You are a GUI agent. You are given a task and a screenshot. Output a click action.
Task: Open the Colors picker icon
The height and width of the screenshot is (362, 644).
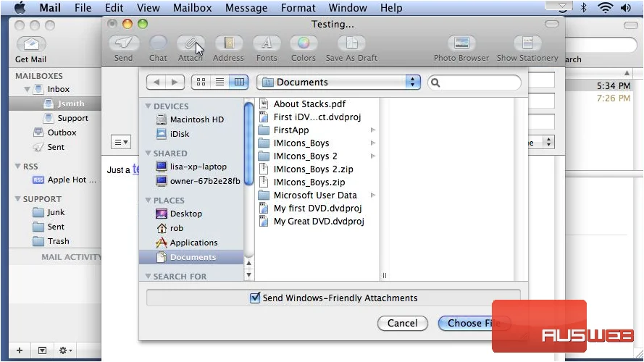pyautogui.click(x=303, y=43)
